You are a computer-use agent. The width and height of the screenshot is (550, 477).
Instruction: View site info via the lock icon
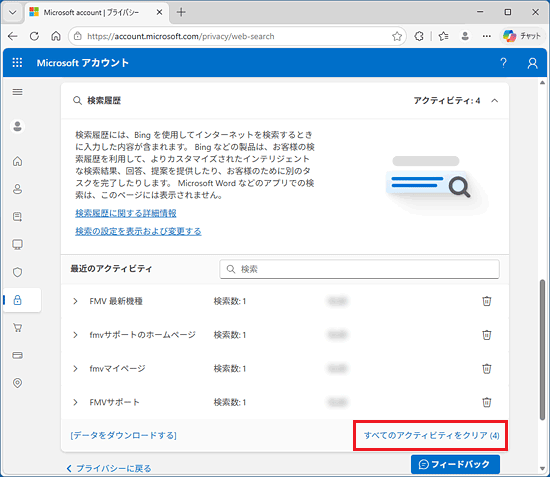pyautogui.click(x=78, y=36)
